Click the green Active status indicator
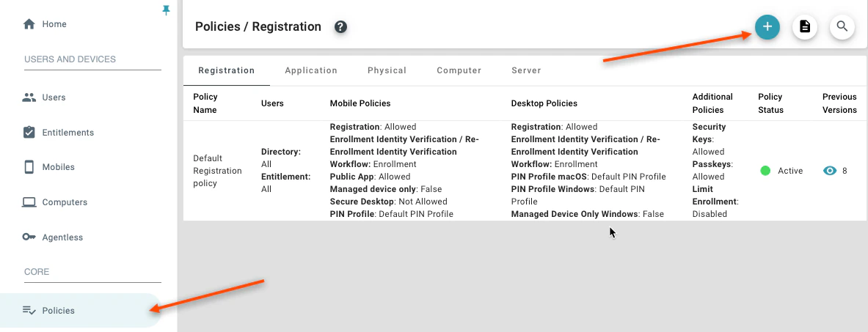This screenshot has height=332, width=868. point(765,171)
